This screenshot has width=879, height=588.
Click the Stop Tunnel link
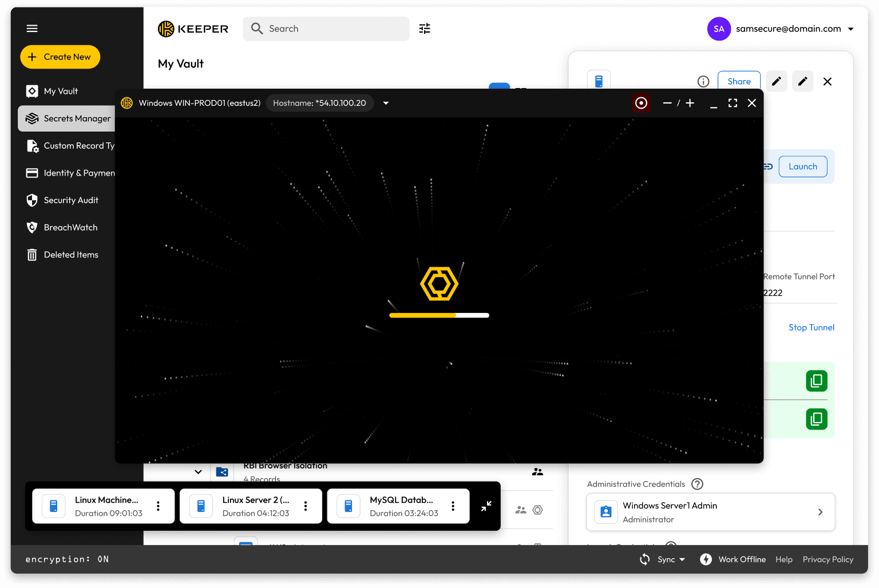coord(811,328)
